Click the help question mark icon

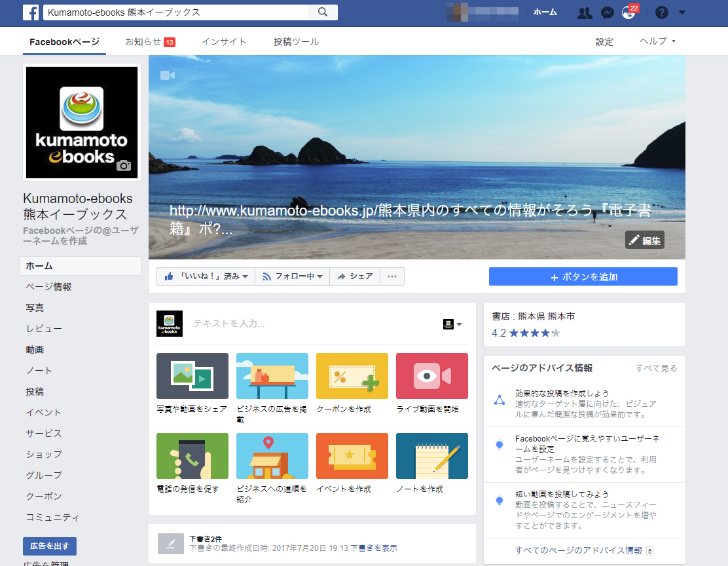[x=661, y=13]
